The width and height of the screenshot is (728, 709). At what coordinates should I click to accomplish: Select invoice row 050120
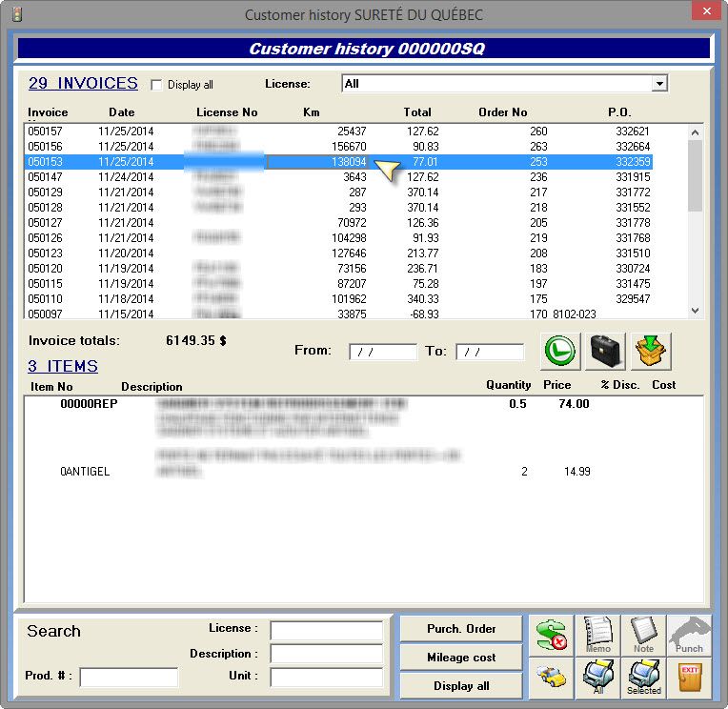point(338,269)
